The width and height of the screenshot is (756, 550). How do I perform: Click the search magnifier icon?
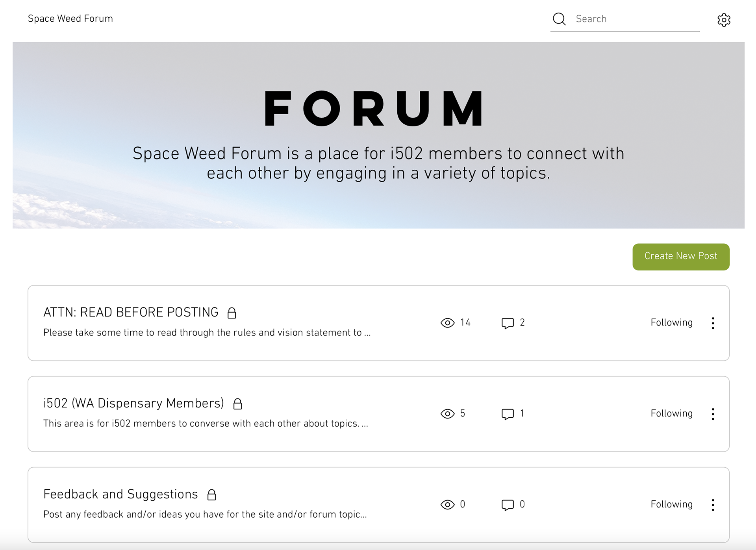[559, 19]
